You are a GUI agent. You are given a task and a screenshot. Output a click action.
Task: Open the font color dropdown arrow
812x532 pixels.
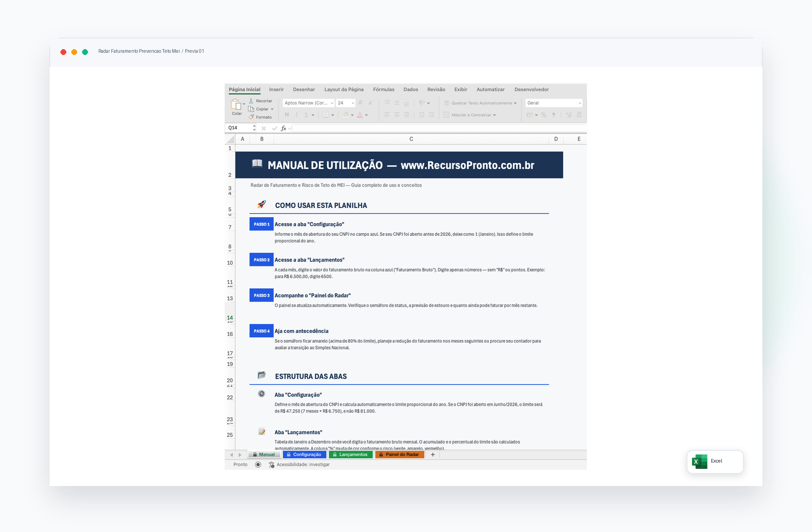pyautogui.click(x=366, y=115)
